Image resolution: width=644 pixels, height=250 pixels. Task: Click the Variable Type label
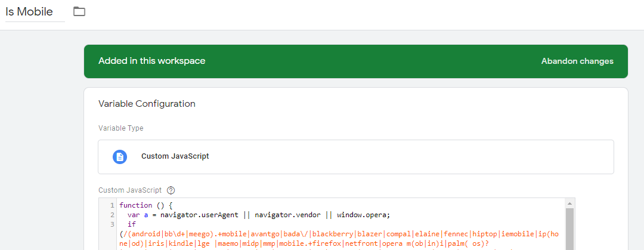[120, 128]
